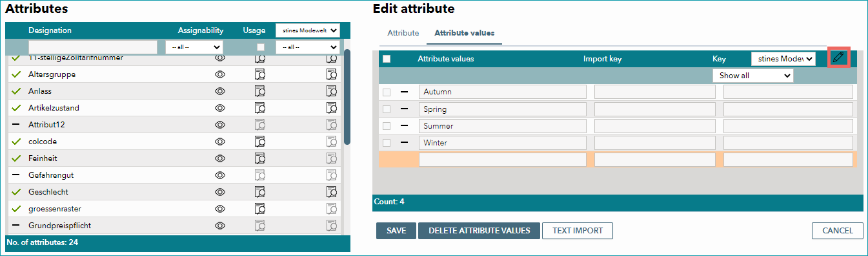Check the Winter row checkbox
The image size is (868, 256).
click(x=387, y=143)
